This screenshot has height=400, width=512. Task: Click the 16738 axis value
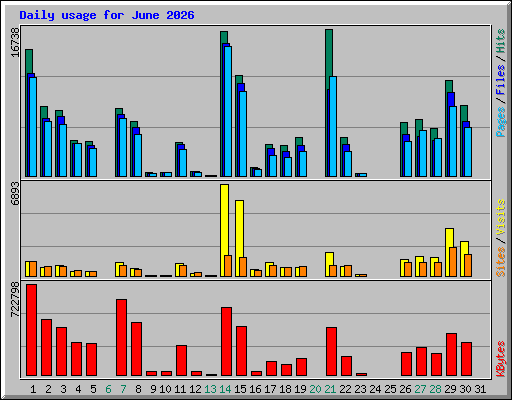coord(15,42)
